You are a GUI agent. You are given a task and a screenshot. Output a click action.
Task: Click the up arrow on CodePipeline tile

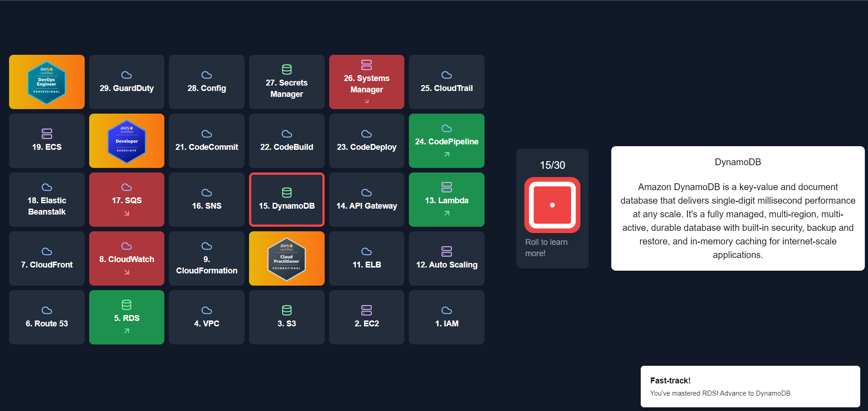click(x=447, y=154)
